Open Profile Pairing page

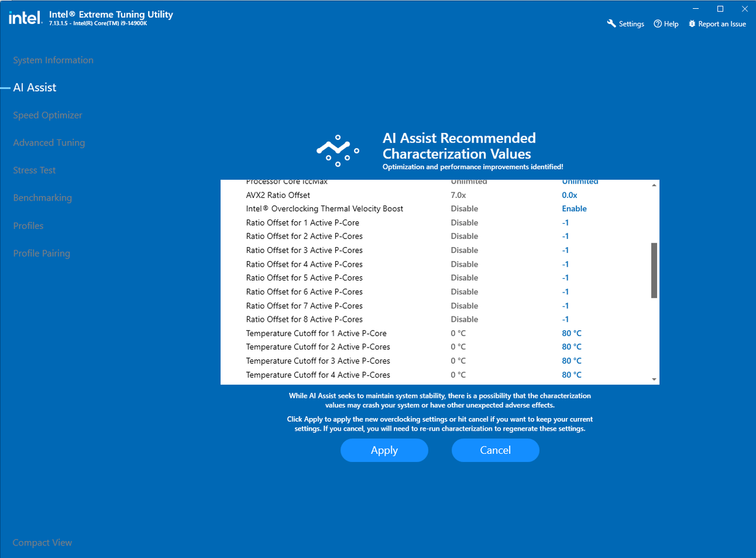click(x=42, y=253)
